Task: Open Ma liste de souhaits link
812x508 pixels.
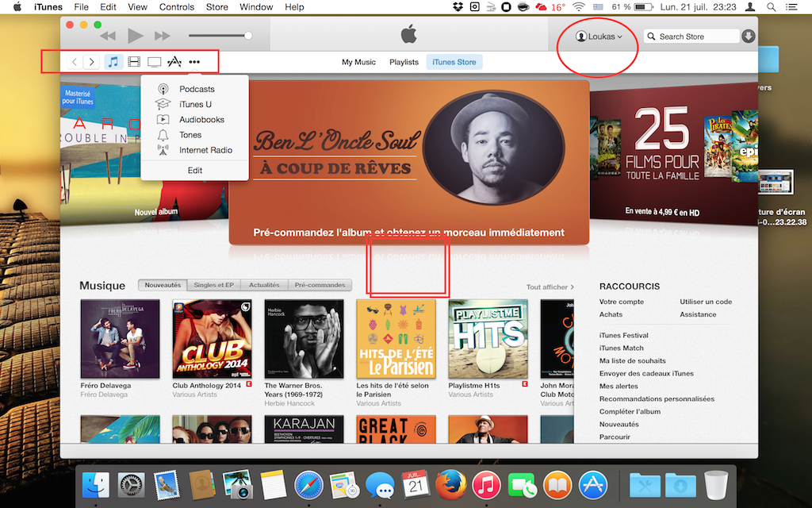Action: pos(632,361)
